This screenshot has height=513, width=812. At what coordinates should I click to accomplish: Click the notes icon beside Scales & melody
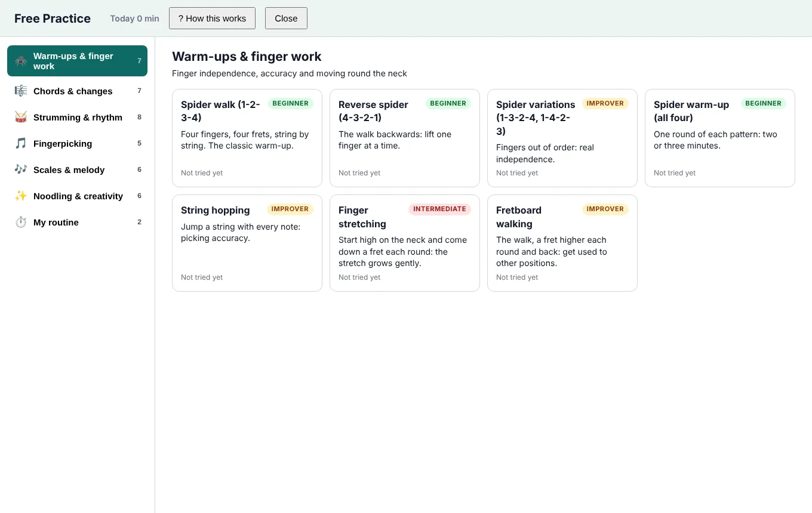click(x=21, y=170)
